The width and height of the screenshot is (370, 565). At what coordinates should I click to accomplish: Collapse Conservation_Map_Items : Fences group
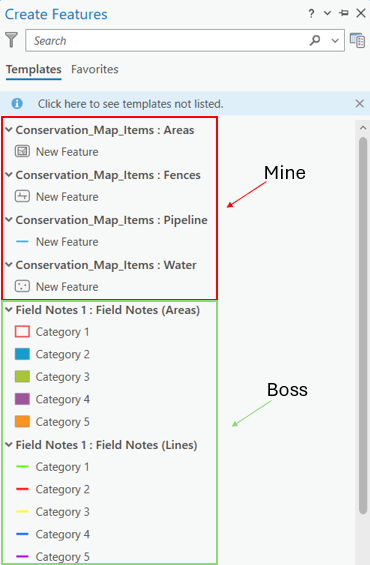9,175
